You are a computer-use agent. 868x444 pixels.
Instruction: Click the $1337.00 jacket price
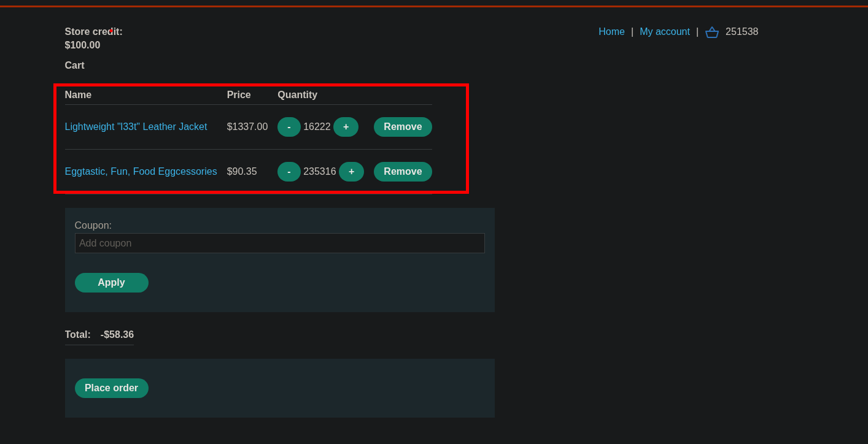pos(247,127)
